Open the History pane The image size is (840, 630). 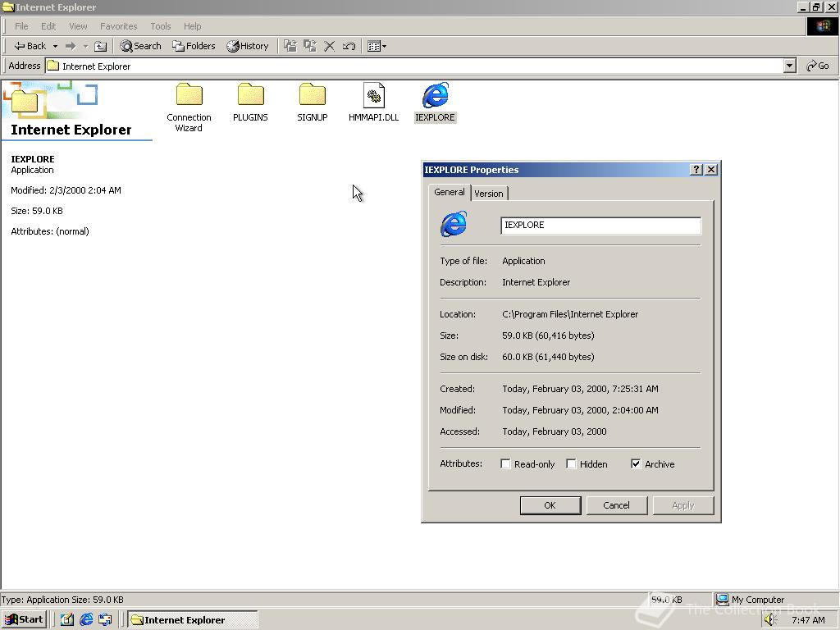point(248,46)
